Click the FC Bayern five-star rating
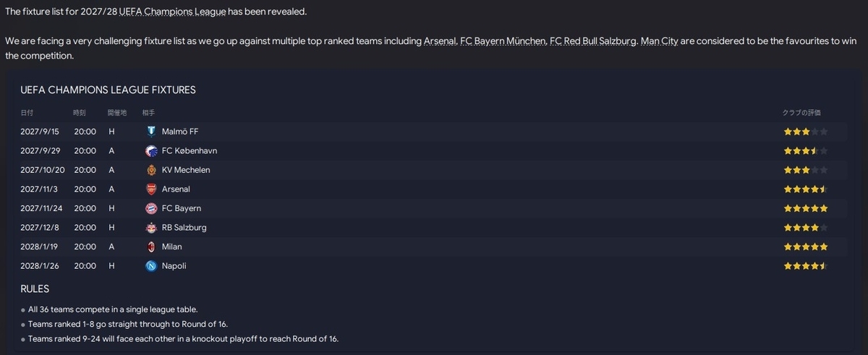Image resolution: width=868 pixels, height=355 pixels. [x=806, y=208]
